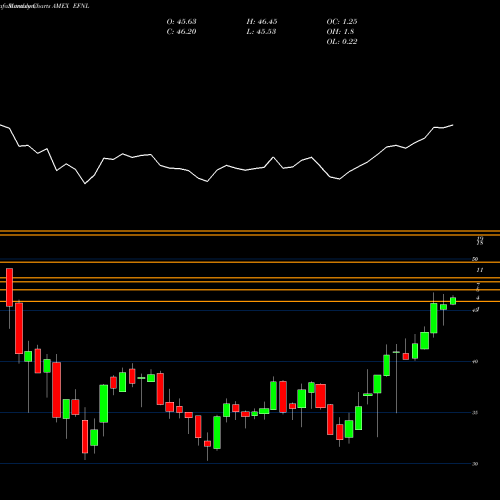The width and height of the screenshot is (500, 500).
Task: Click the OL: 0.22 value
Action: pos(342,42)
